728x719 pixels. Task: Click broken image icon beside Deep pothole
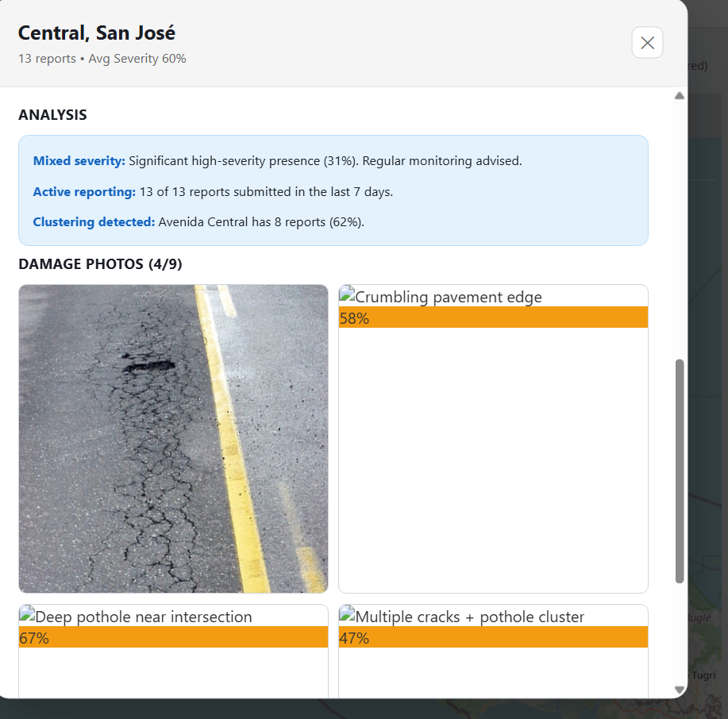pyautogui.click(x=27, y=614)
